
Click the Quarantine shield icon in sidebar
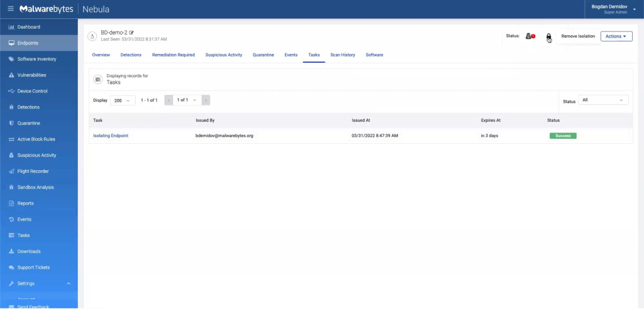click(11, 123)
